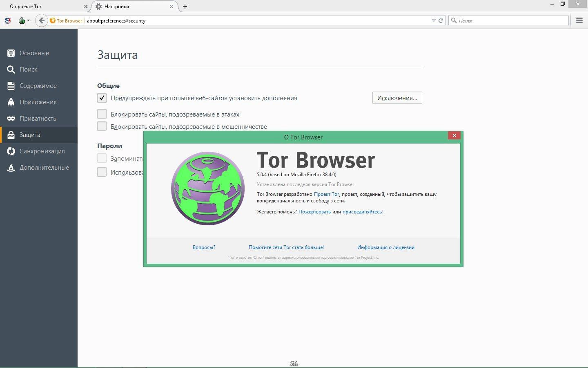Screen dimensions: 588x368
Task: Click the Tor Browser identity icon in address bar
Action: (53, 20)
